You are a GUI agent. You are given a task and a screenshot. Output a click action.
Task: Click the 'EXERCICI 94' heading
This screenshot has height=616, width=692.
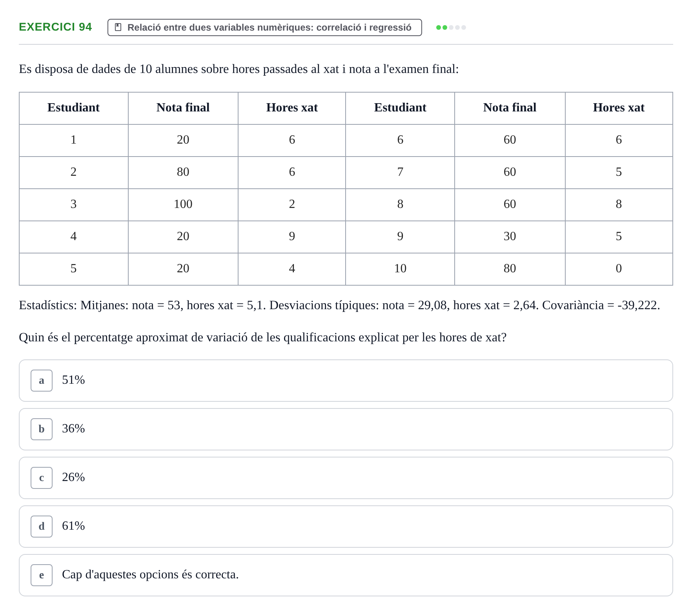pyautogui.click(x=55, y=27)
